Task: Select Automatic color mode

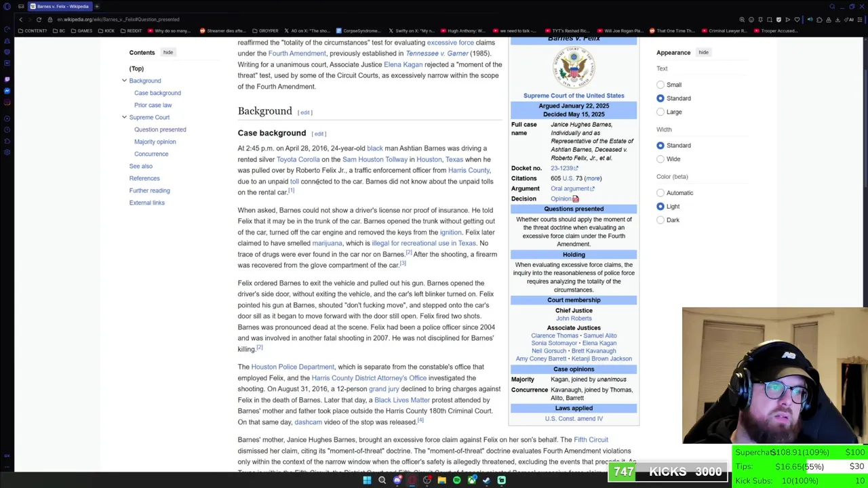Action: click(x=660, y=192)
